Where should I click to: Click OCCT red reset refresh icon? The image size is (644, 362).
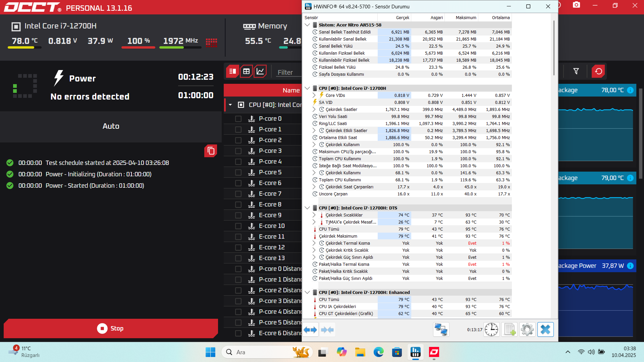click(x=598, y=71)
